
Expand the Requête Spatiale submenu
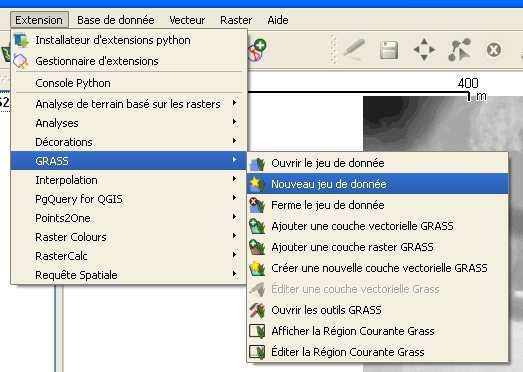(129, 275)
